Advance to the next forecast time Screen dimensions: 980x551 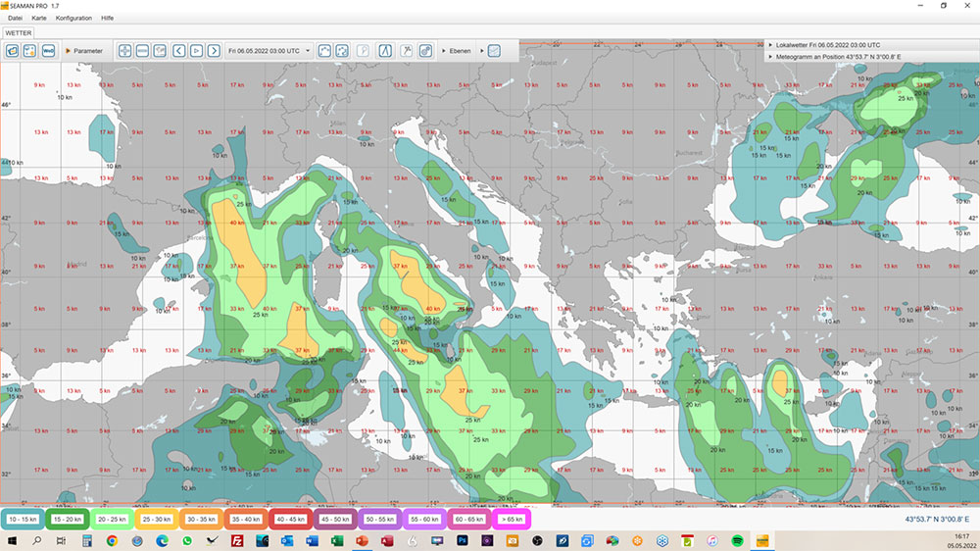(x=214, y=50)
